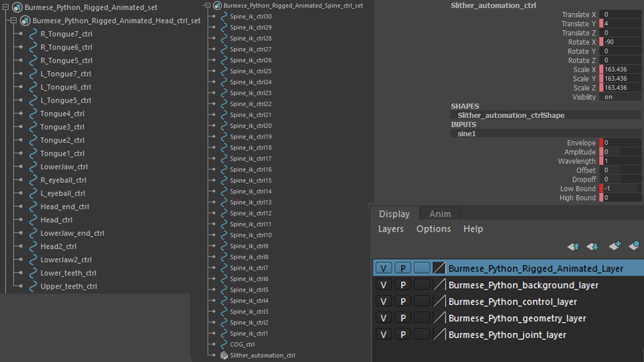The width and height of the screenshot is (644, 362).
Task: Select Slither_automation_ctrlShape in channel box
Action: (x=511, y=115)
